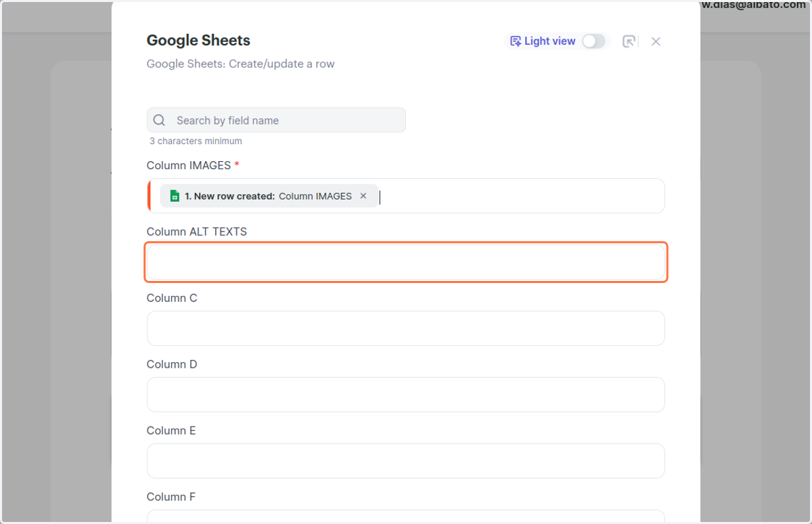
Task: Remove the Column IMAGES tag
Action: click(363, 196)
